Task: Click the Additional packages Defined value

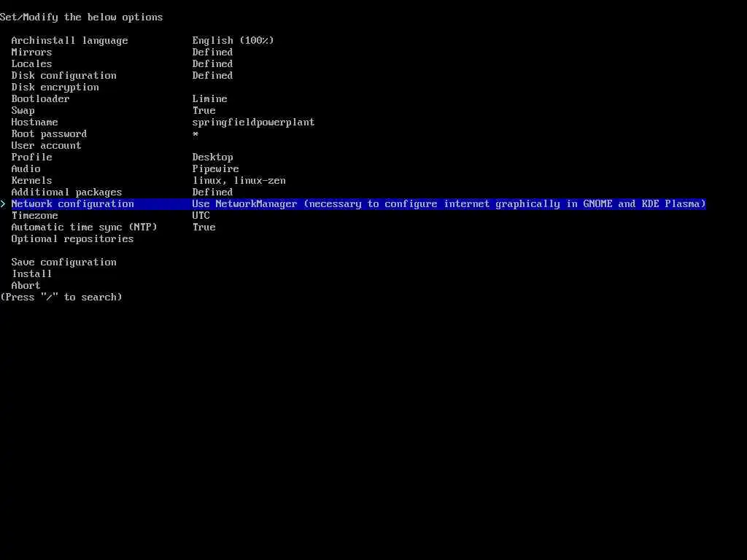Action: click(x=212, y=192)
